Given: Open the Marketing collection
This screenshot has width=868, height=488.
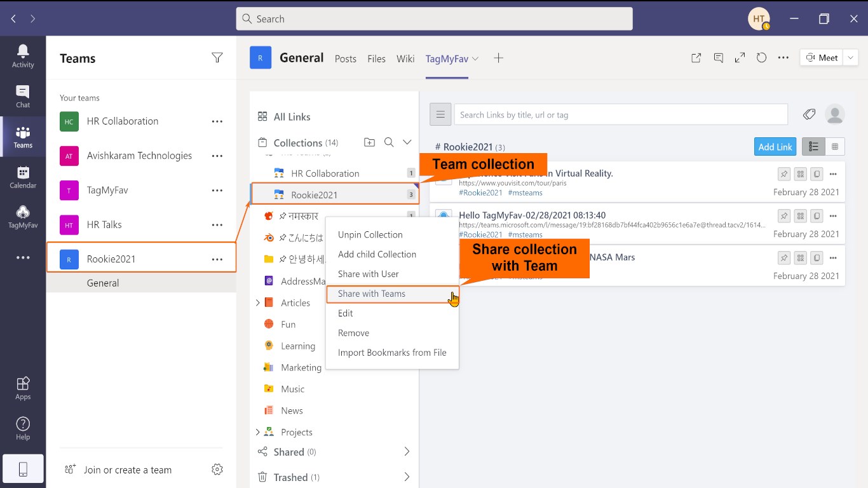Looking at the screenshot, I should pyautogui.click(x=301, y=367).
